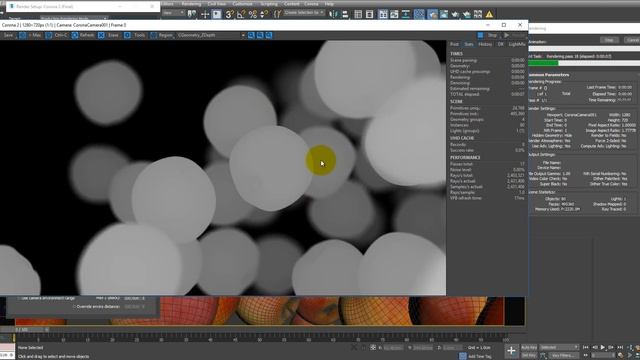Click the Max copy icon in the VFB toolbar
Viewport: 640px width, 360px height.
pyautogui.click(x=23, y=36)
